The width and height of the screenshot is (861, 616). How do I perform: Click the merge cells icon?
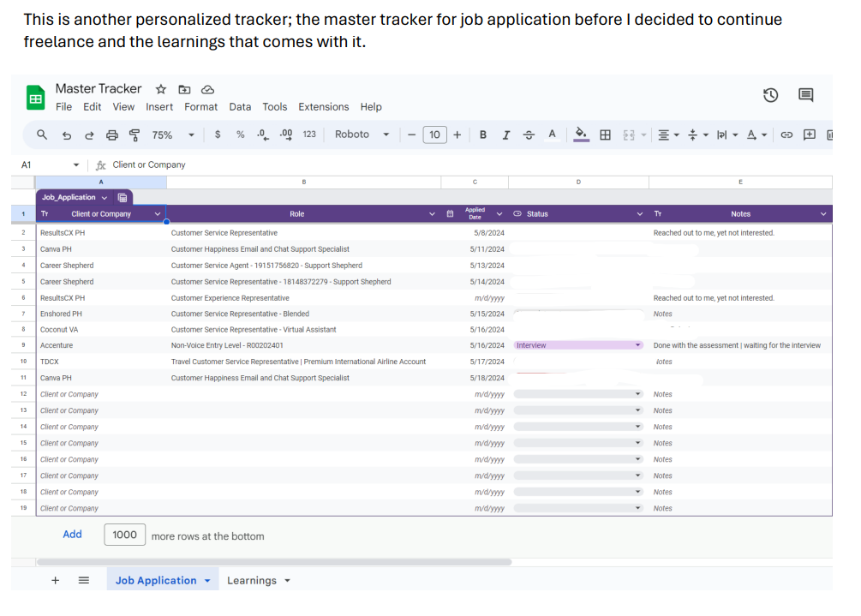[x=629, y=135]
